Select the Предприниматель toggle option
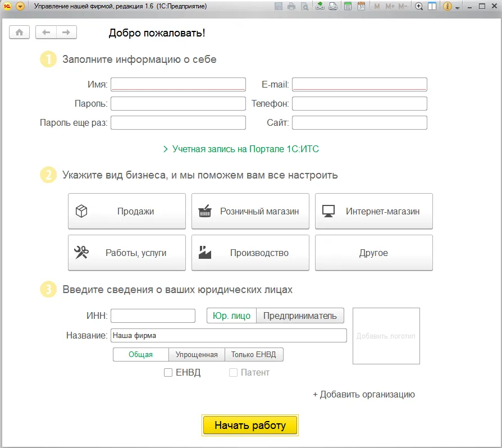Viewport: 502px width, 448px height. pyautogui.click(x=300, y=316)
